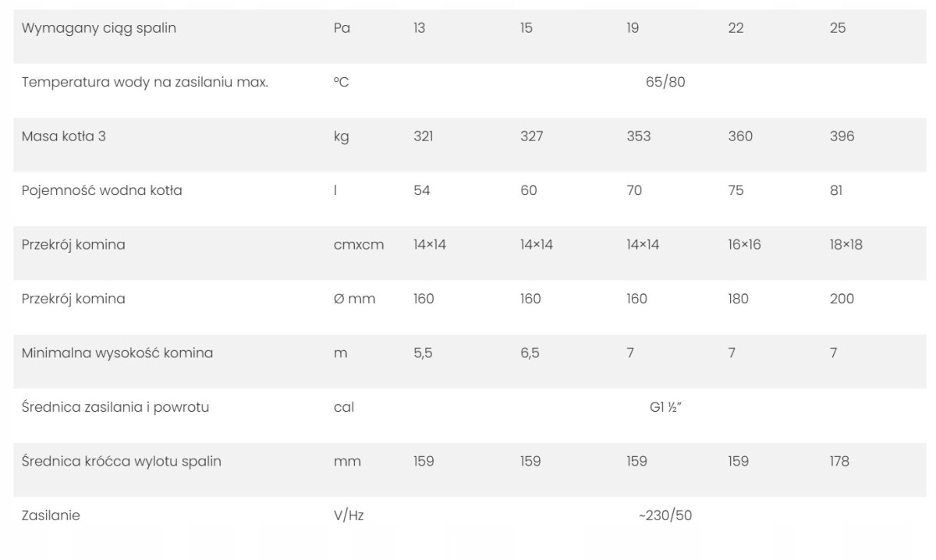Click the 'Minimalna wysokość komina' label
Image resolution: width=936 pixels, height=560 pixels.
pyautogui.click(x=117, y=353)
